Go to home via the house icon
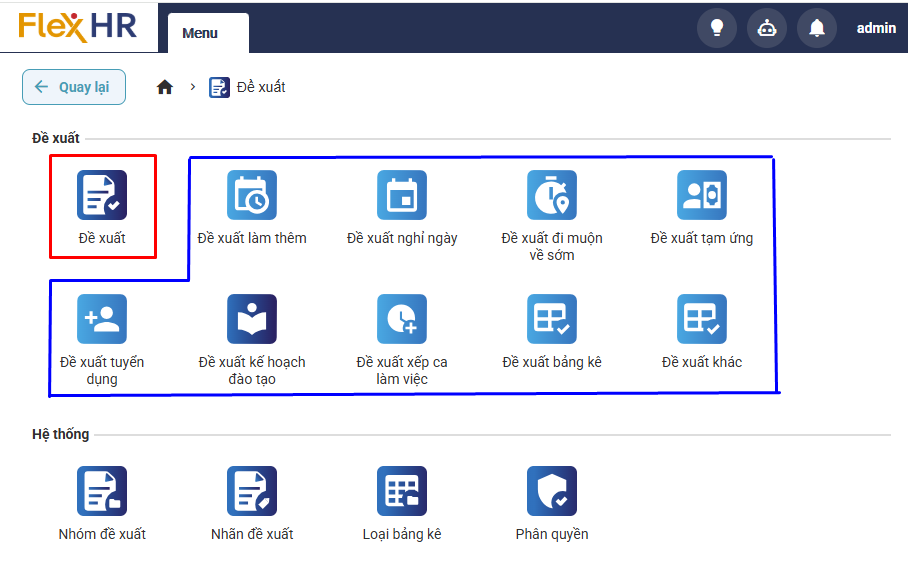908x578 pixels. 165,87
